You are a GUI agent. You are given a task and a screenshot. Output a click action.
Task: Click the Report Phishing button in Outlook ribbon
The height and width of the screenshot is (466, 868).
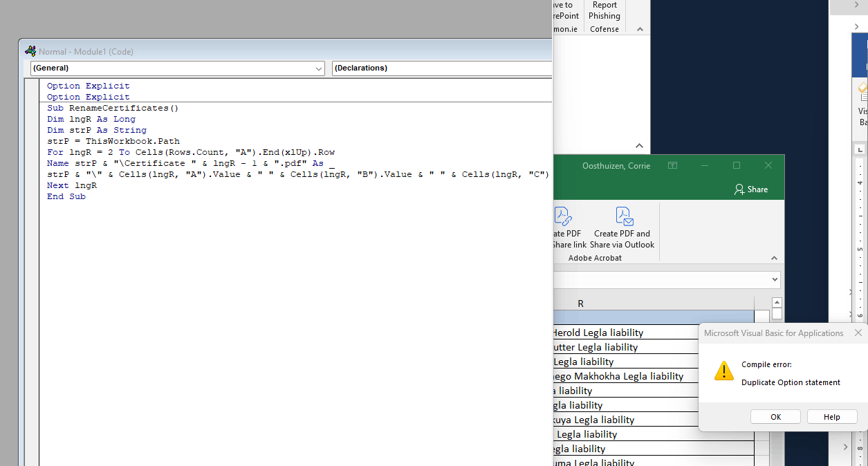coord(604,10)
